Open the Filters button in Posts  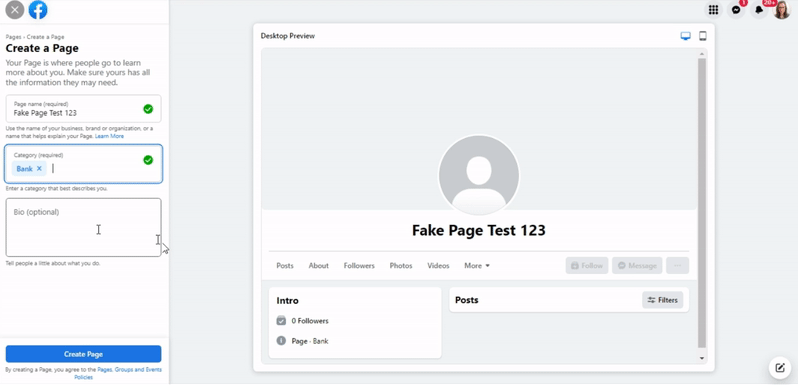(x=663, y=300)
